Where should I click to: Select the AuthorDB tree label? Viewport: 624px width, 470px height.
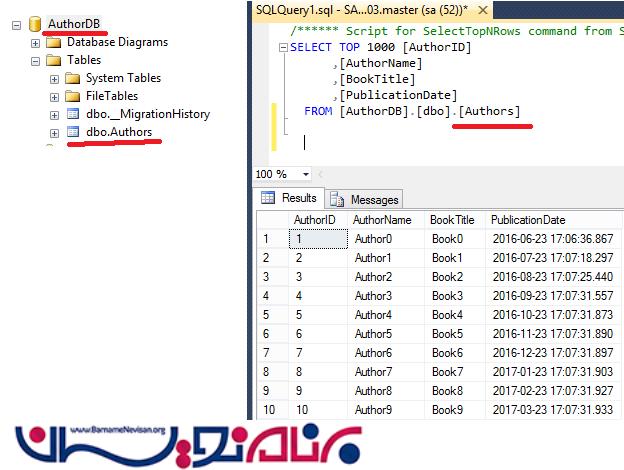[74, 24]
